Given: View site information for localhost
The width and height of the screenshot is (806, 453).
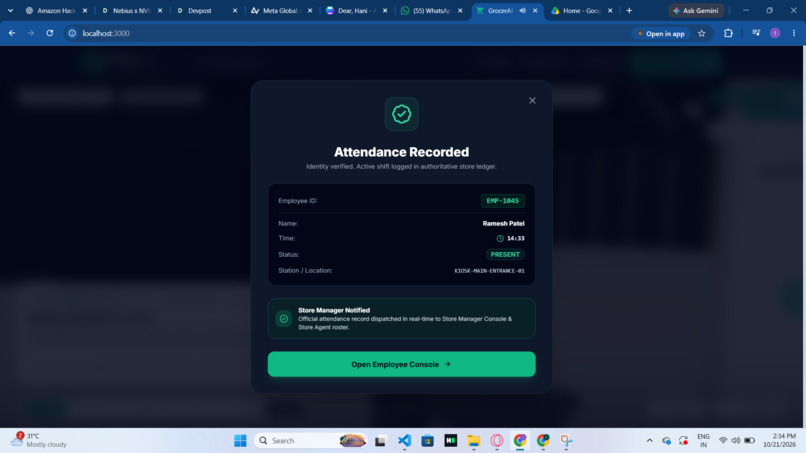Looking at the screenshot, I should click(72, 33).
